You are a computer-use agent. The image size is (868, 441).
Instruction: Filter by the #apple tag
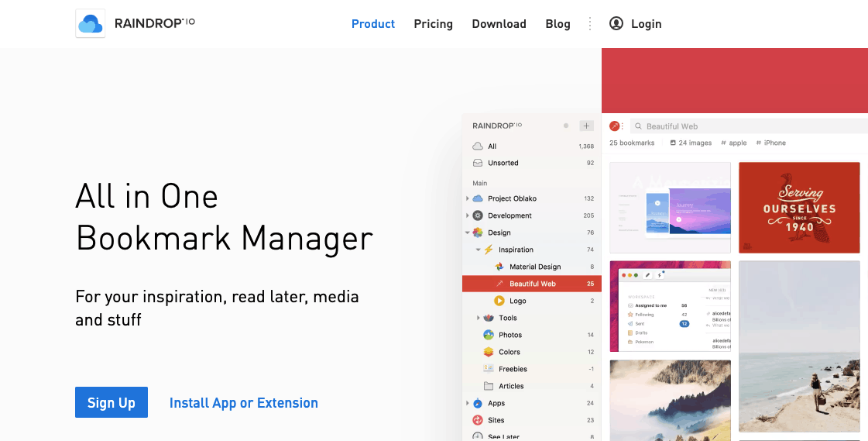click(x=734, y=143)
